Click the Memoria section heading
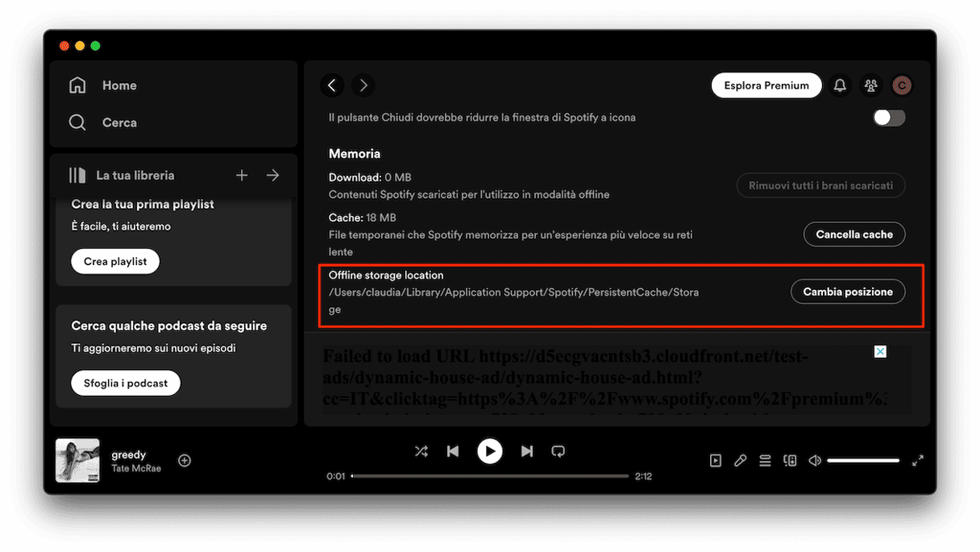 [x=355, y=153]
